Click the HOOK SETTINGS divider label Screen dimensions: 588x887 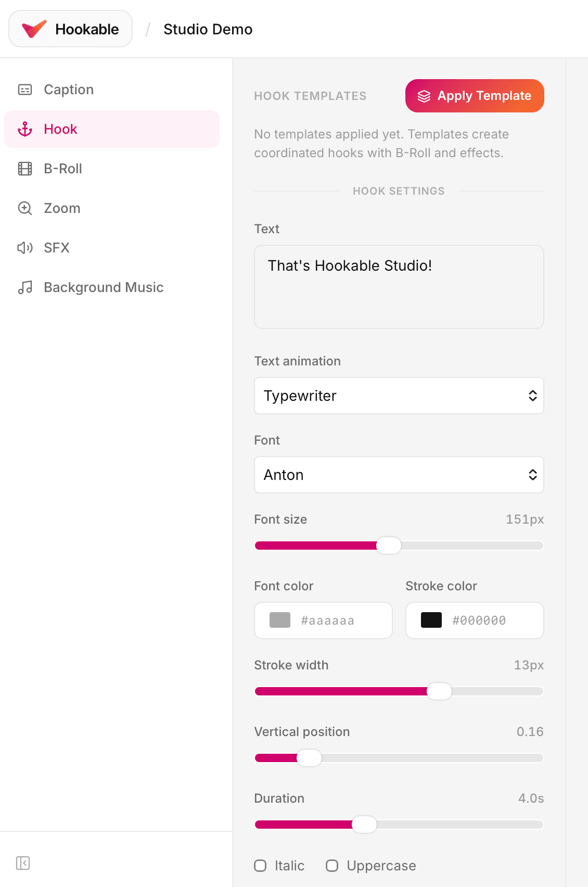click(399, 191)
